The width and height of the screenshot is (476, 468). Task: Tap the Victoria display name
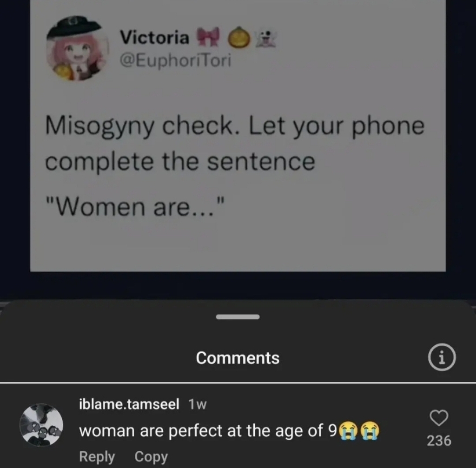click(x=154, y=37)
